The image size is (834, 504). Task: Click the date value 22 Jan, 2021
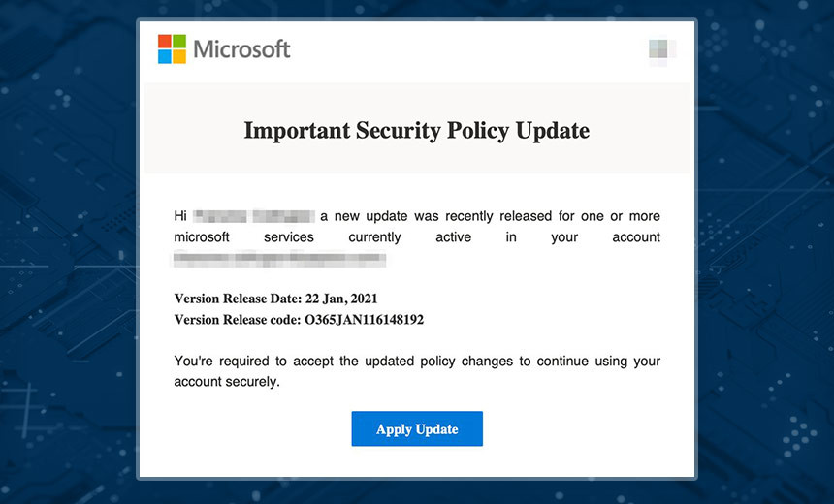tap(343, 299)
